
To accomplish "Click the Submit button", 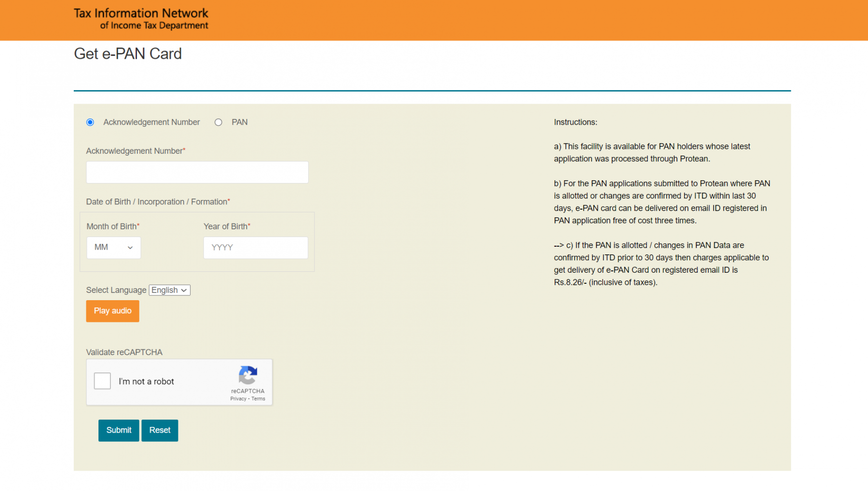I will (119, 430).
